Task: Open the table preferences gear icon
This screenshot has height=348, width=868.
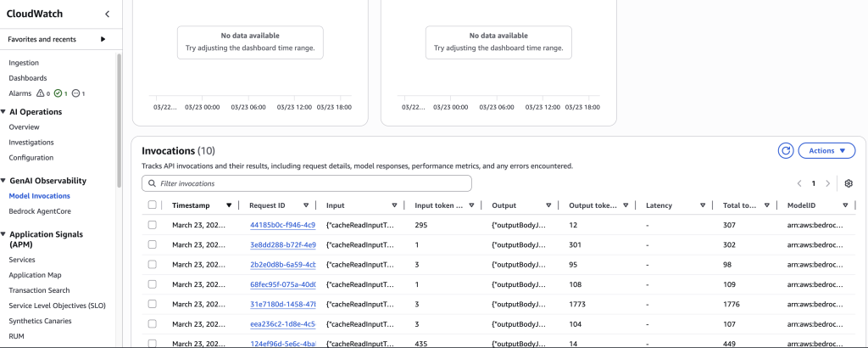Action: [849, 183]
